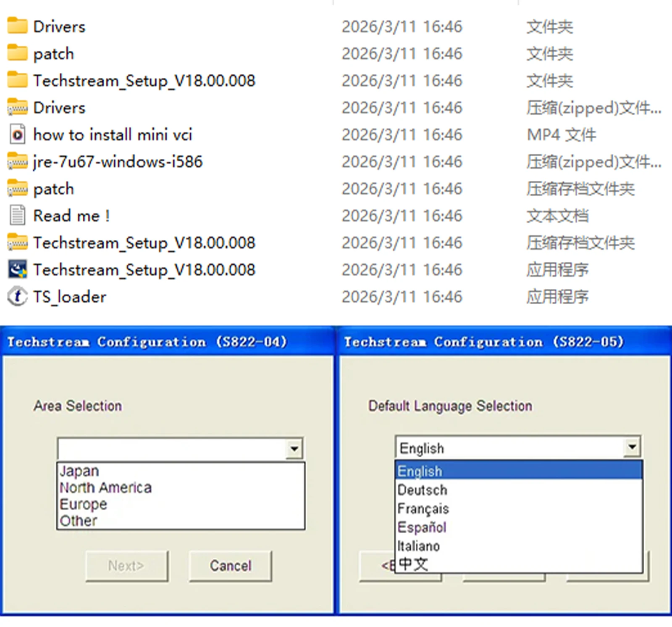Click the "文本文档" type cell

click(x=558, y=216)
